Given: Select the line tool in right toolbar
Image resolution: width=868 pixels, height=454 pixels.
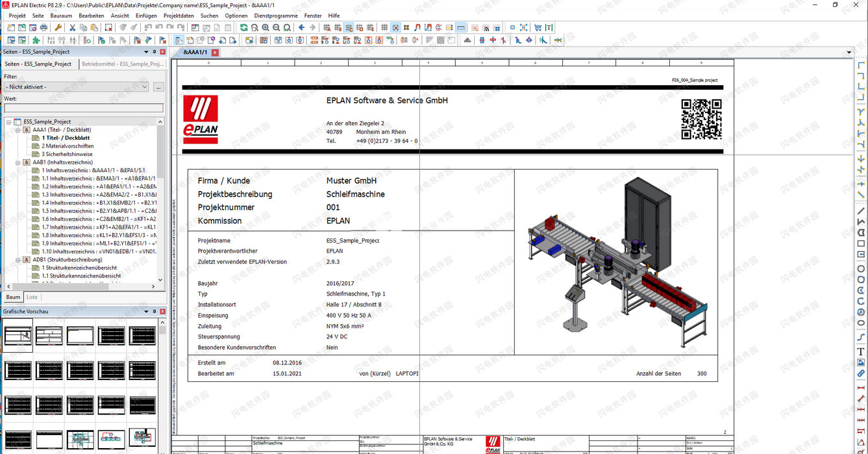Looking at the screenshot, I should (x=861, y=211).
